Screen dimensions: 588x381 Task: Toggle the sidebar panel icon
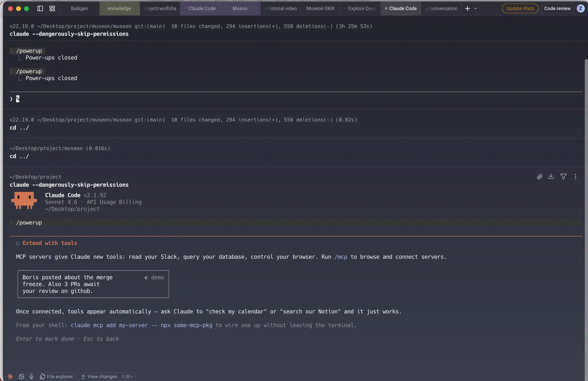coord(40,8)
